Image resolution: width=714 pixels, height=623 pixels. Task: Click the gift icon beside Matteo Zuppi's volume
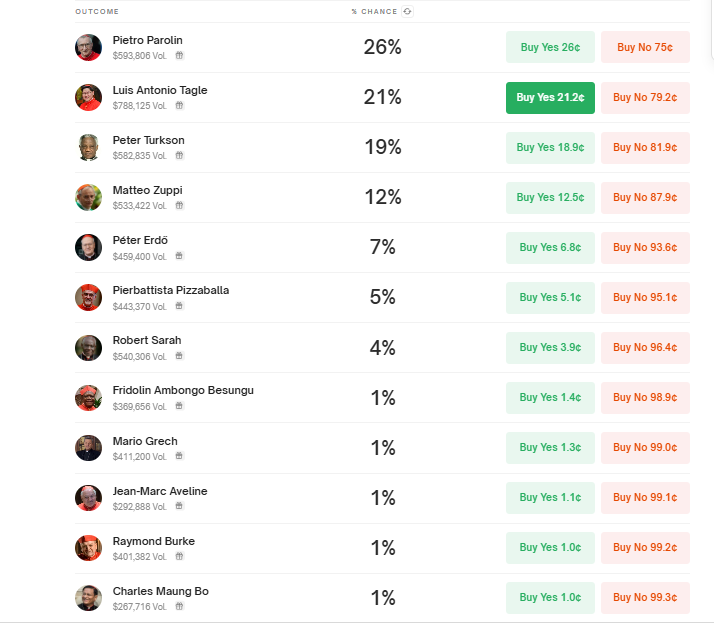179,205
